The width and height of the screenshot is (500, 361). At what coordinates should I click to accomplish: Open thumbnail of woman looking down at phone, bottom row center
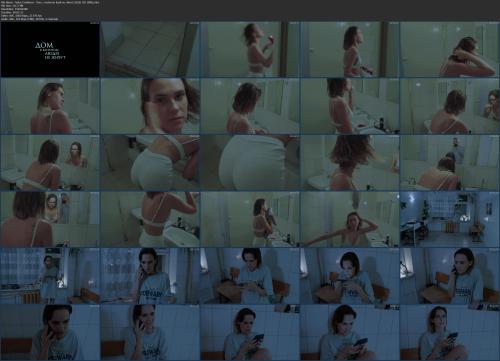pyautogui.click(x=250, y=332)
